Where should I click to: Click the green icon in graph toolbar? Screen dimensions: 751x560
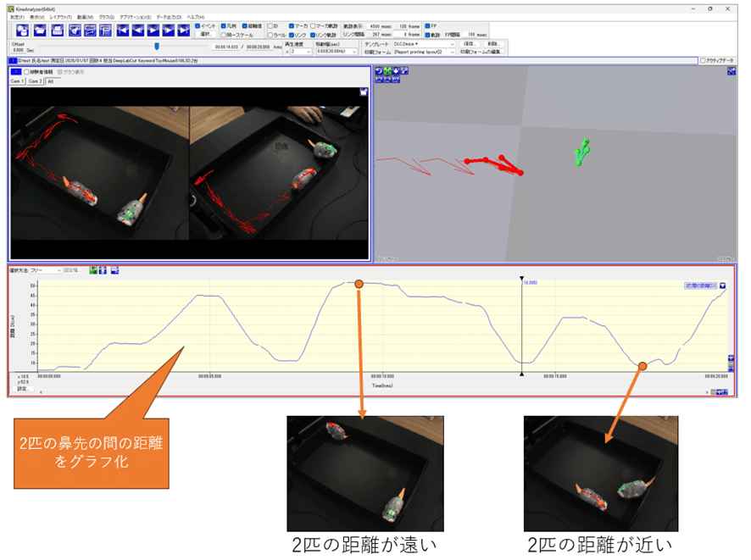[93, 270]
